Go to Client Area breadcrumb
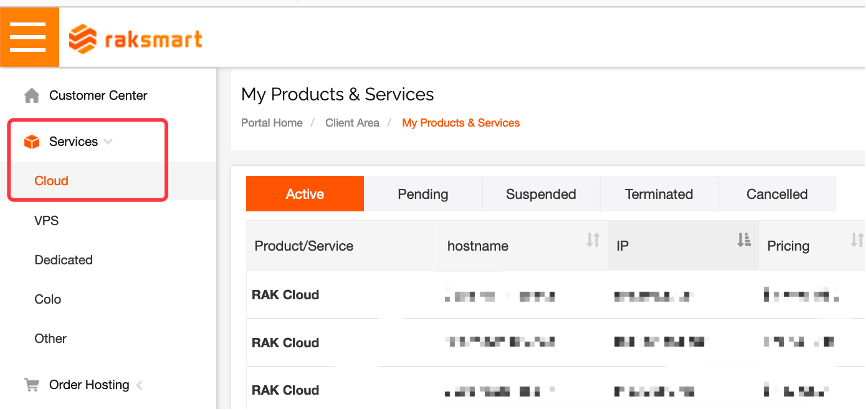The image size is (866, 410). (352, 123)
